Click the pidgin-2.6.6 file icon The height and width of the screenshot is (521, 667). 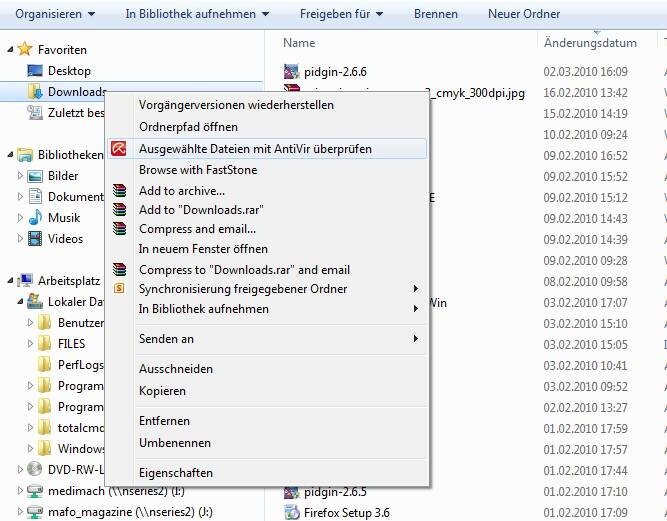[x=291, y=72]
